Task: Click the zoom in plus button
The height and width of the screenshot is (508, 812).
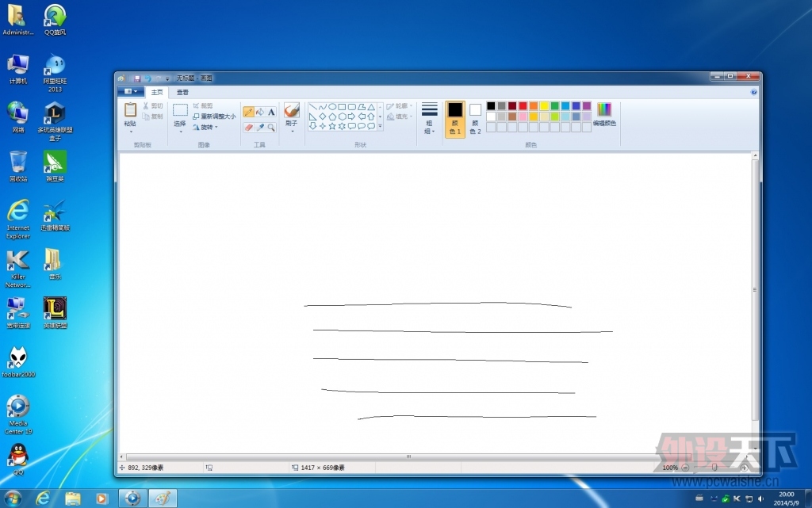Action: coord(744,468)
